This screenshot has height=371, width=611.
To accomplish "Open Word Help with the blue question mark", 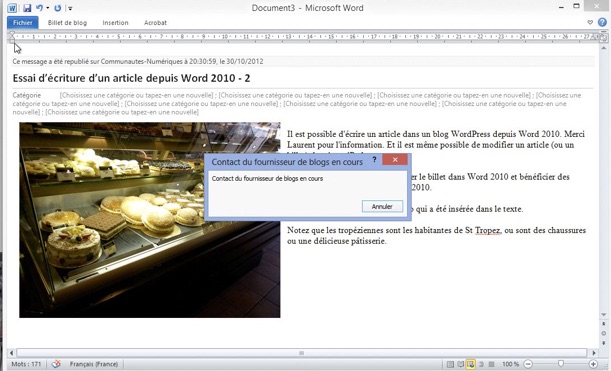I will (602, 23).
